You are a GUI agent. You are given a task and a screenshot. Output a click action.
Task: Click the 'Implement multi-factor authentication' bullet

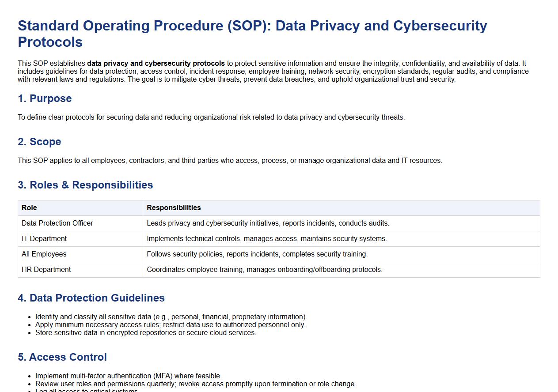coord(129,376)
